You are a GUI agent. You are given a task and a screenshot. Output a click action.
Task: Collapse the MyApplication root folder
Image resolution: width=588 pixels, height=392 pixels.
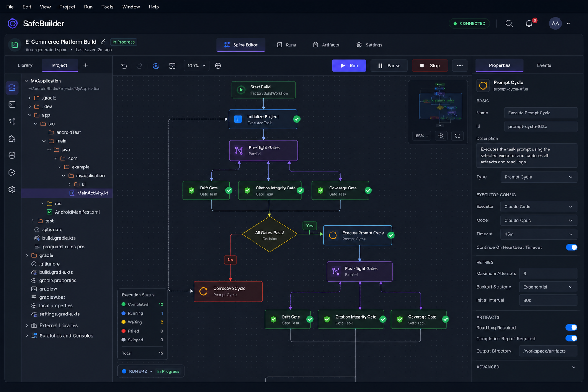pos(26,81)
